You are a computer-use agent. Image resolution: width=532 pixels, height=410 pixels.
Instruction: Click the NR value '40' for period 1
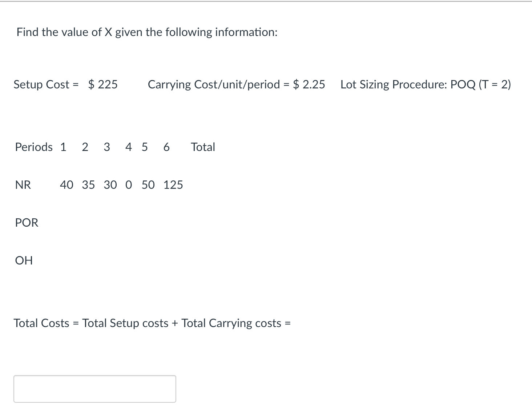click(66, 185)
